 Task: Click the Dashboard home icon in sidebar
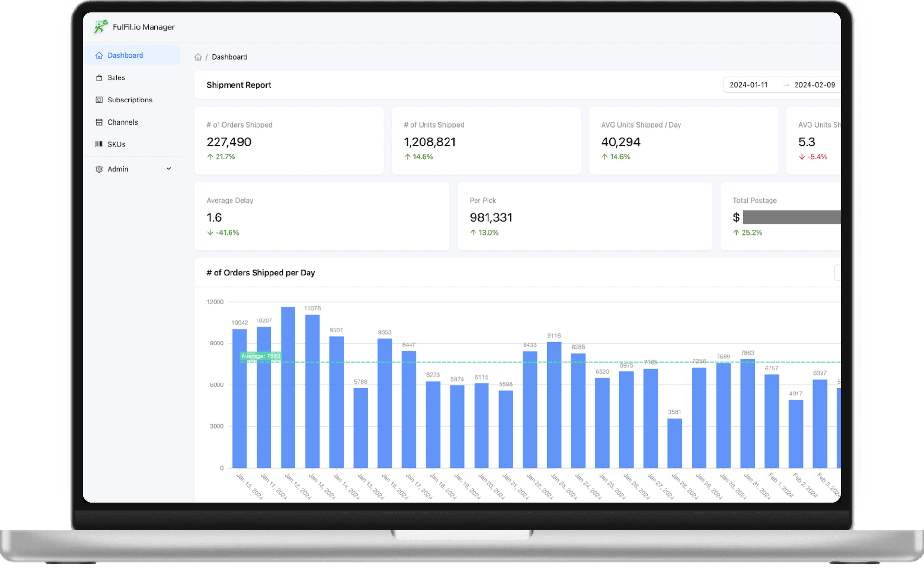pos(99,55)
